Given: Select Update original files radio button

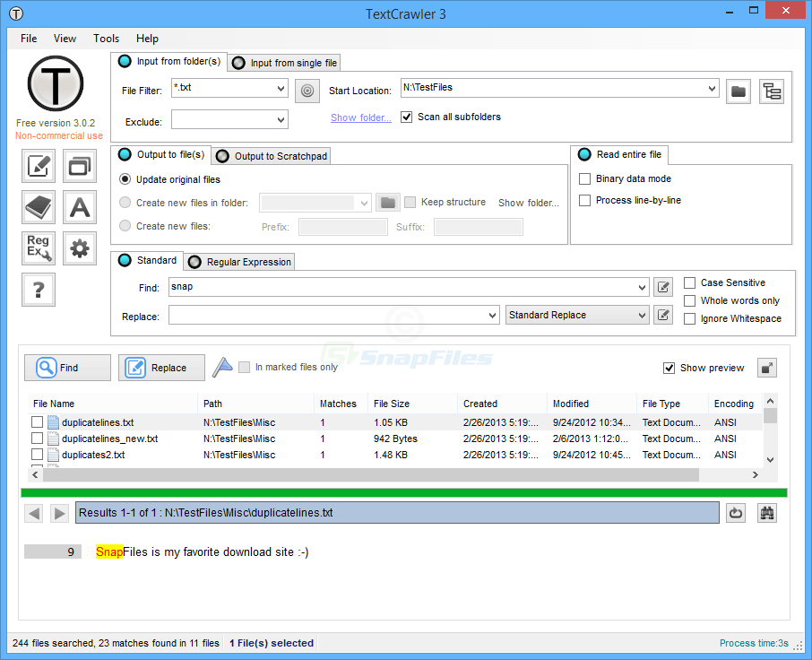Looking at the screenshot, I should click(x=125, y=179).
